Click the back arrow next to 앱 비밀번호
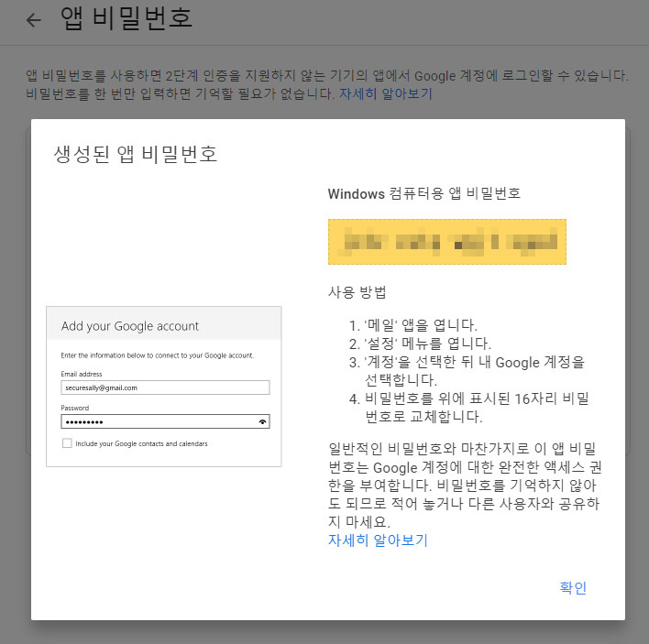649x644 pixels. click(34, 20)
